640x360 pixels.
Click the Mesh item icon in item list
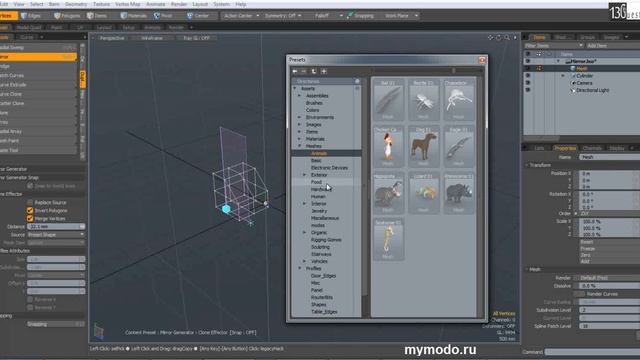[x=573, y=69]
